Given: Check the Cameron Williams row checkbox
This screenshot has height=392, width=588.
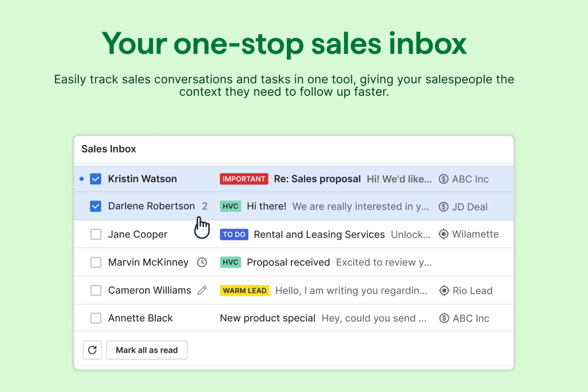Looking at the screenshot, I should click(x=96, y=290).
